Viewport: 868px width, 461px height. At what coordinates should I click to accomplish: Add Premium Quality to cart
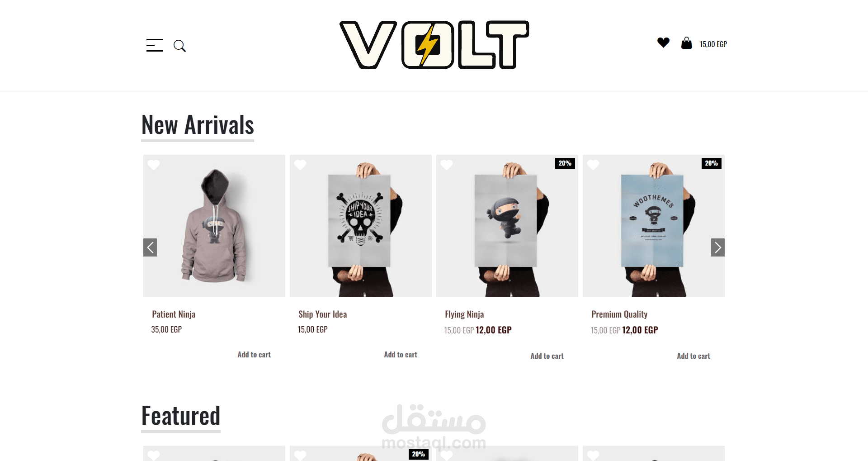(693, 356)
